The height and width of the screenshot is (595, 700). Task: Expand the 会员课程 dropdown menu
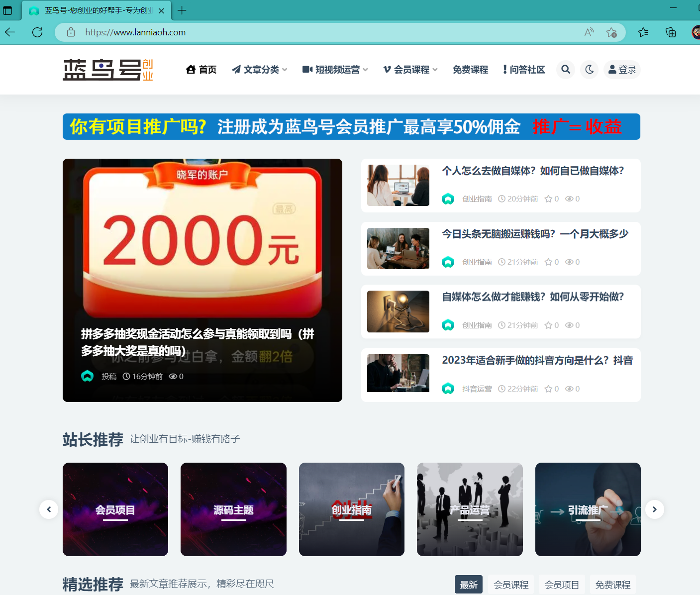(x=410, y=70)
